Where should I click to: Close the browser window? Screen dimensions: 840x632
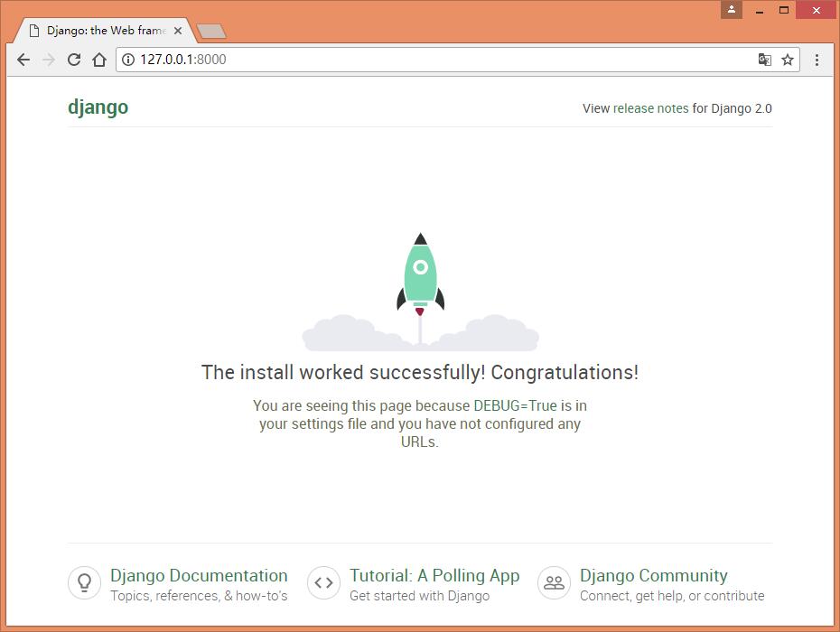[x=816, y=10]
